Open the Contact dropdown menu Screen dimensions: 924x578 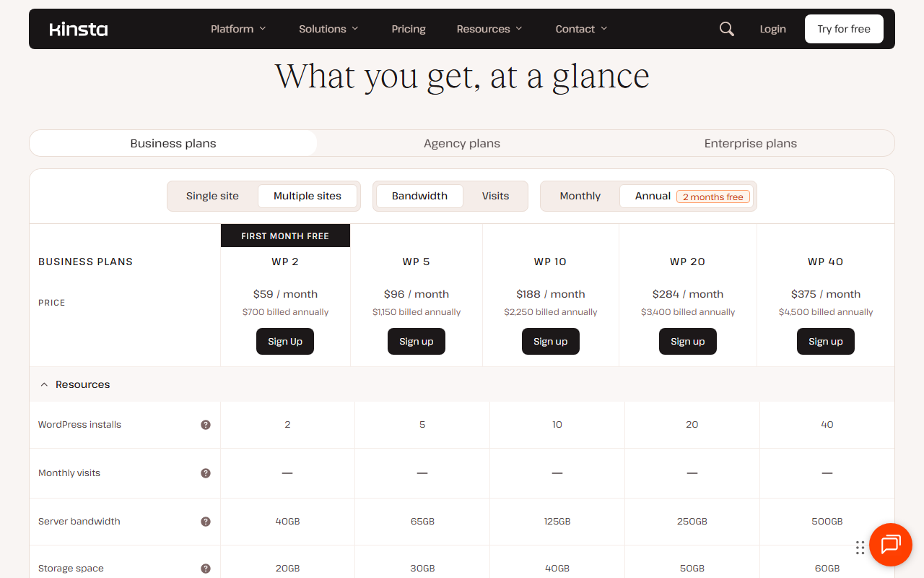coord(581,29)
